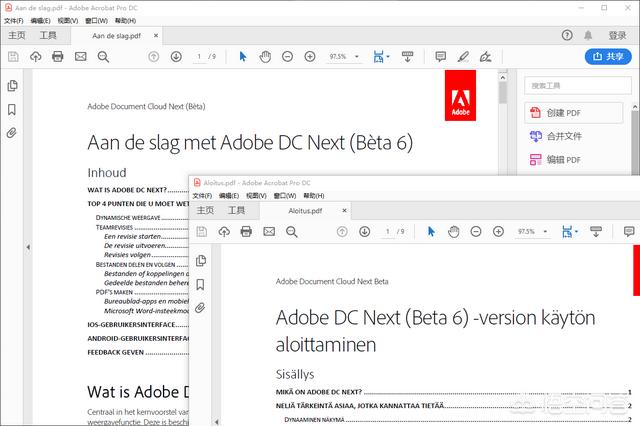Zoom out with minus icon in Aloitus window

tap(476, 232)
